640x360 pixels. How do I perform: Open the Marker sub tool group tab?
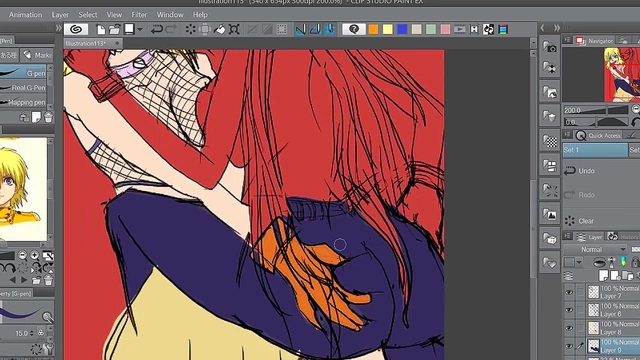(37, 55)
